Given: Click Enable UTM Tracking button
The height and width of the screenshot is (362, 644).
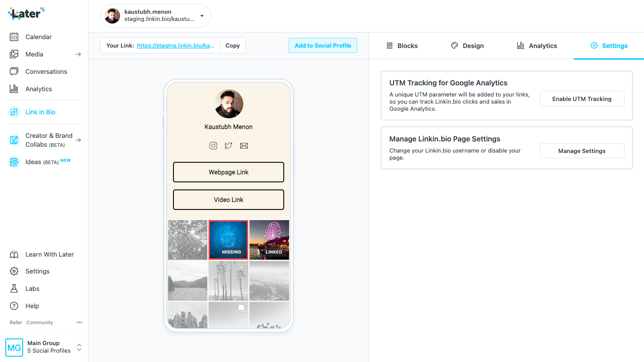Looking at the screenshot, I should click(582, 99).
